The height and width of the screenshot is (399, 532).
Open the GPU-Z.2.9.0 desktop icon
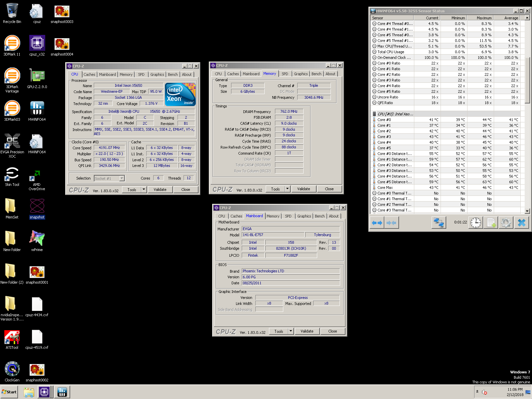click(37, 78)
